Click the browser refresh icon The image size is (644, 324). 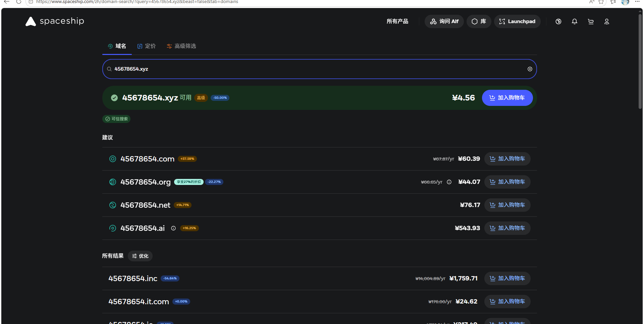pos(19,2)
